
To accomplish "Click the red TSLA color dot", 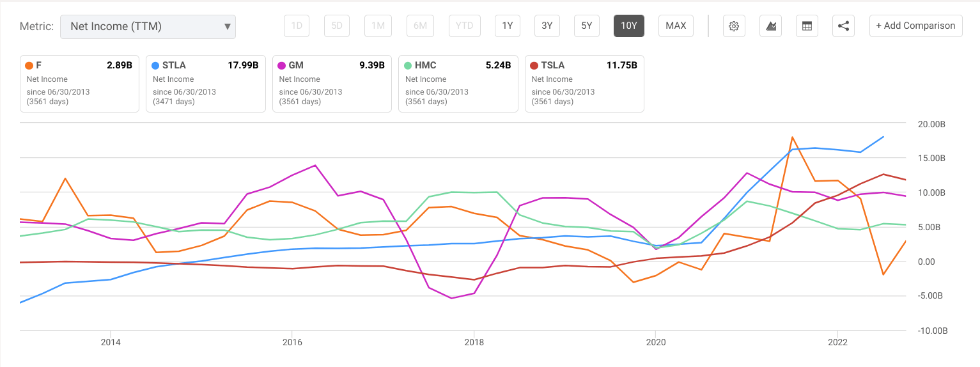I will (x=534, y=65).
